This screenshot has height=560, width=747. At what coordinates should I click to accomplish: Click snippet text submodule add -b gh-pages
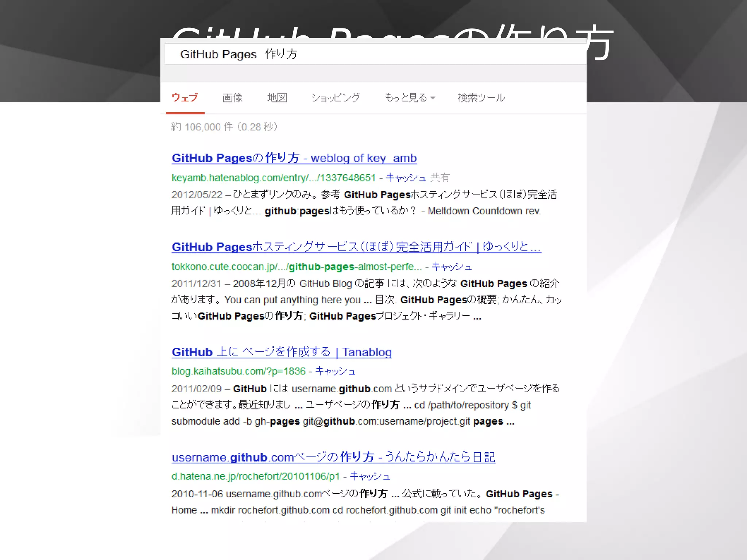[x=236, y=421]
